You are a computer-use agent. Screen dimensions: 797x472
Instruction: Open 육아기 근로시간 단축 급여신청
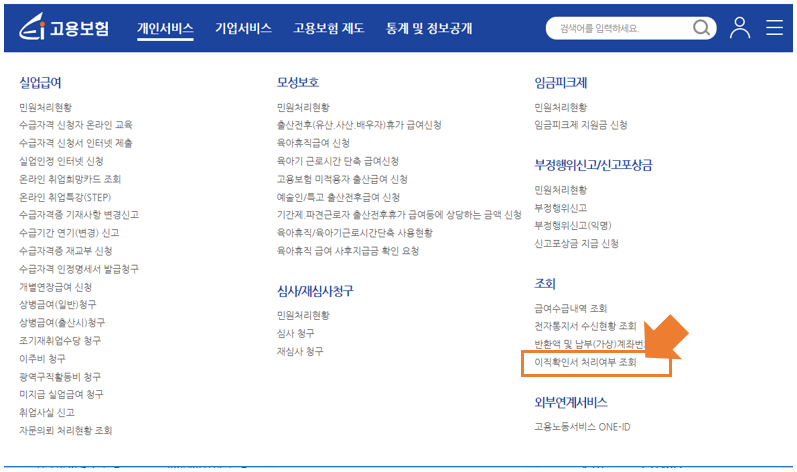(x=338, y=161)
